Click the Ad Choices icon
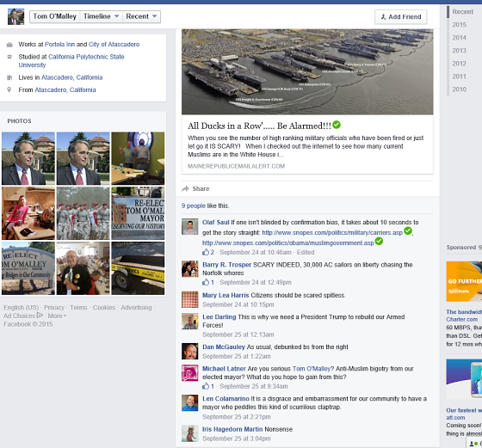The height and width of the screenshot is (448, 482). point(40,316)
